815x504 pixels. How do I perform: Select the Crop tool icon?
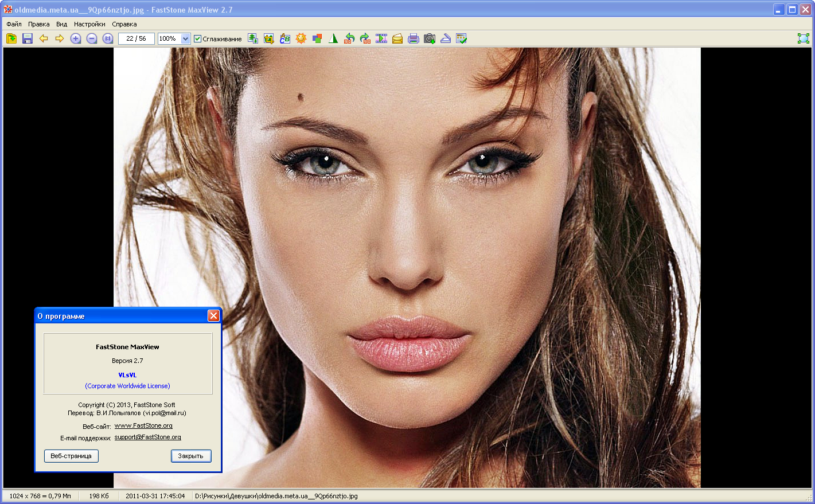click(x=269, y=38)
